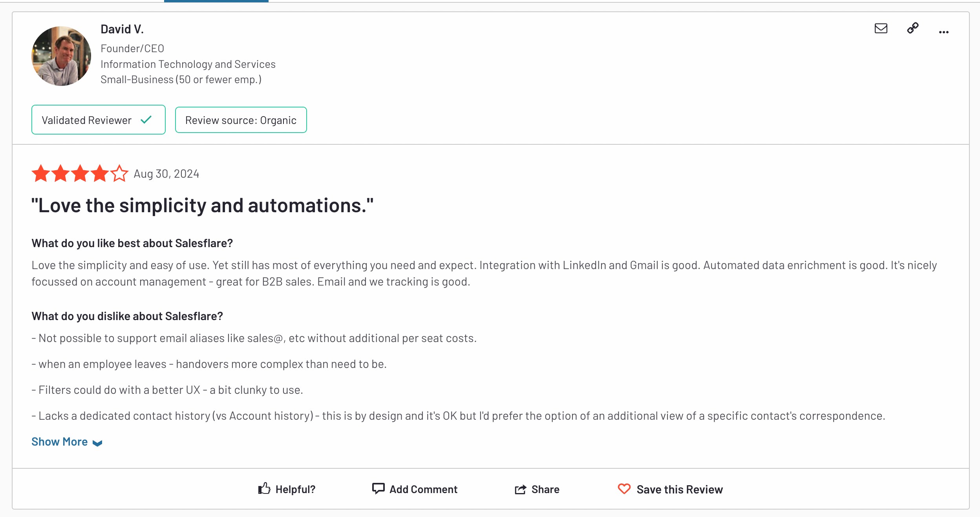Click the Share label
This screenshot has width=980, height=517.
click(545, 490)
